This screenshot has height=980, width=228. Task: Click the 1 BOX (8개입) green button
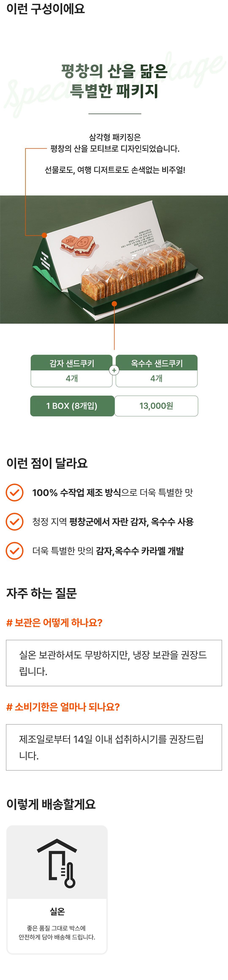(x=72, y=406)
